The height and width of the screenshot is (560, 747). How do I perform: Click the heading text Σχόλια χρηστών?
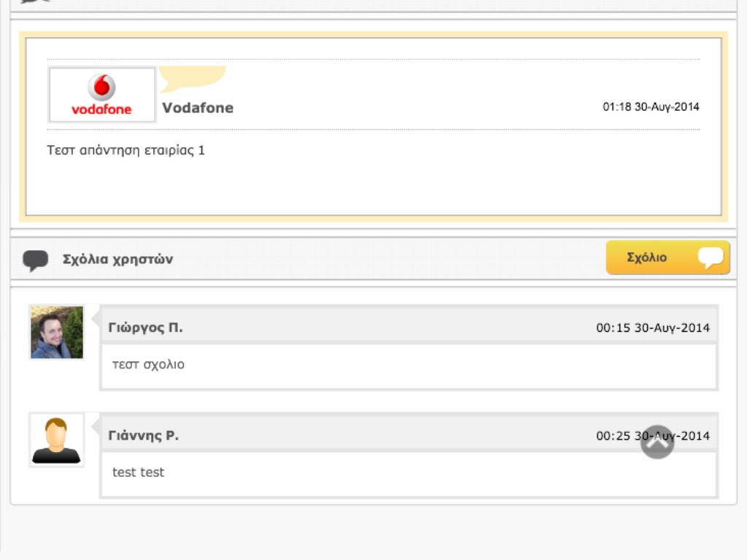click(117, 260)
